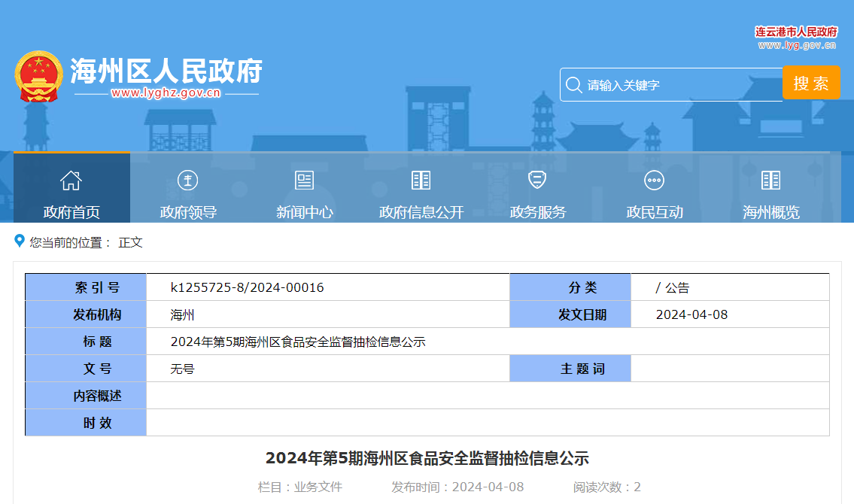
Task: Click the orange 搜索 button
Action: pos(811,83)
